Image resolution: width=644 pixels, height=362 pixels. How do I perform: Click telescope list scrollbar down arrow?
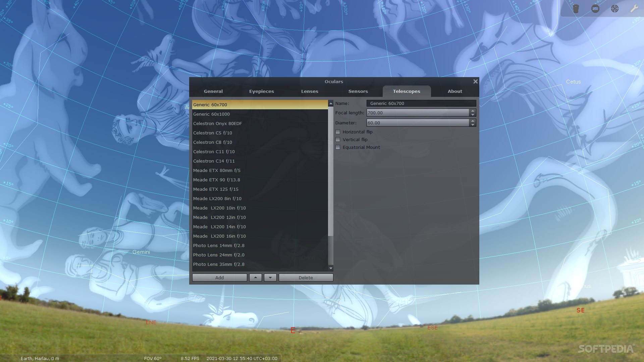[x=331, y=268]
